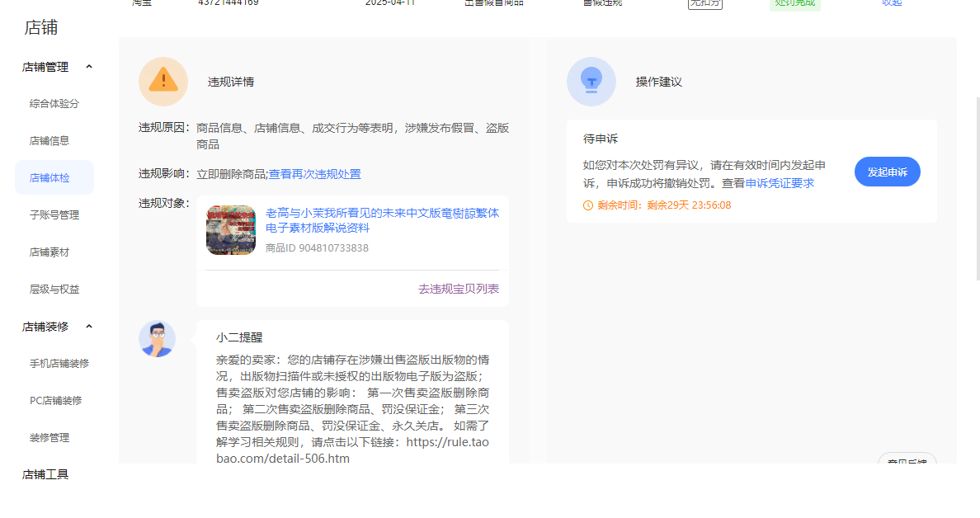Open the 申诉凭证要求 link
This screenshot has width=980, height=518.
click(780, 183)
